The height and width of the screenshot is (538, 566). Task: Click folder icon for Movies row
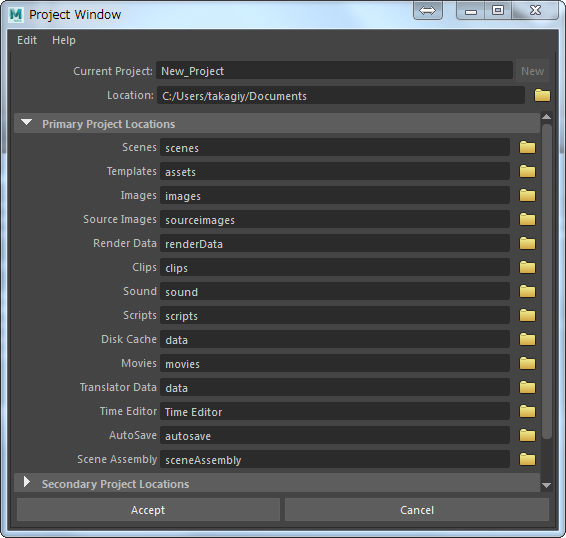click(527, 364)
